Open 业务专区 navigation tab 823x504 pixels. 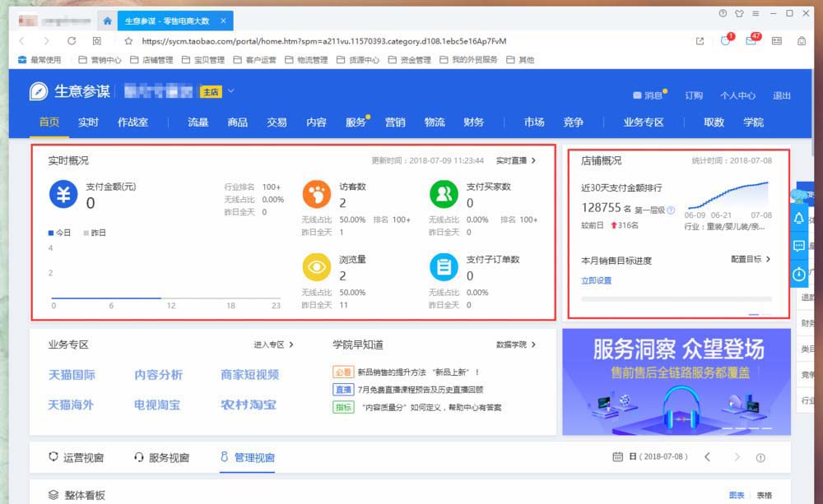click(x=644, y=123)
